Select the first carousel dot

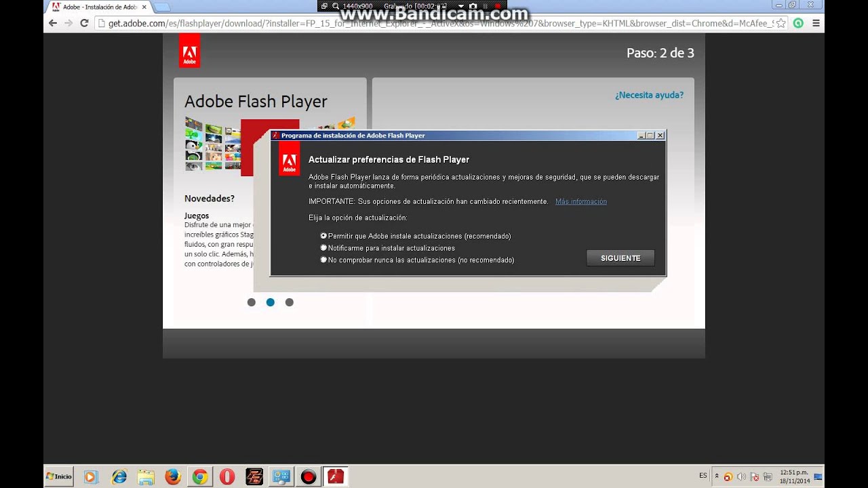[x=252, y=302]
